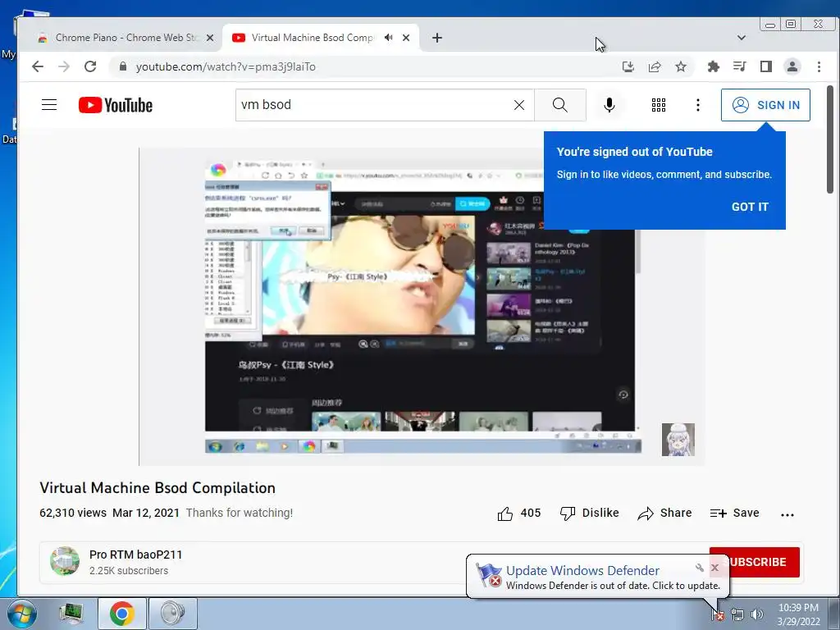Viewport: 840px width, 630px height.
Task: Click the Chrome taskbar button
Action: (121, 614)
